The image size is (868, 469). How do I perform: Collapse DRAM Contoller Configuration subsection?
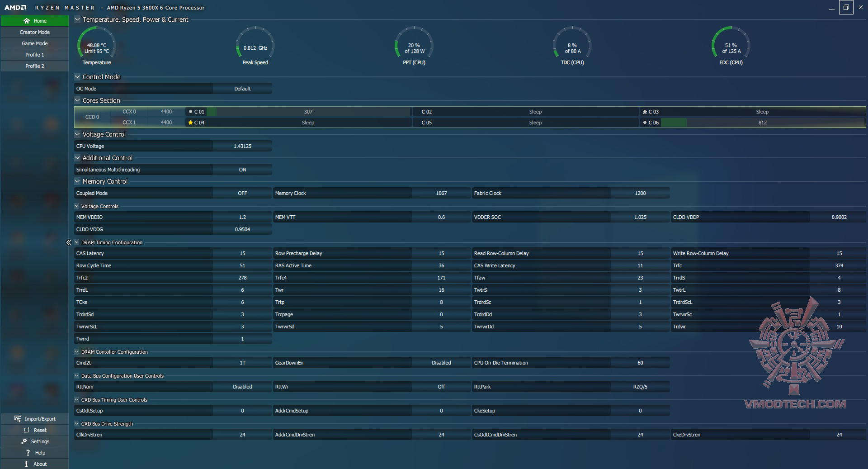click(x=77, y=352)
